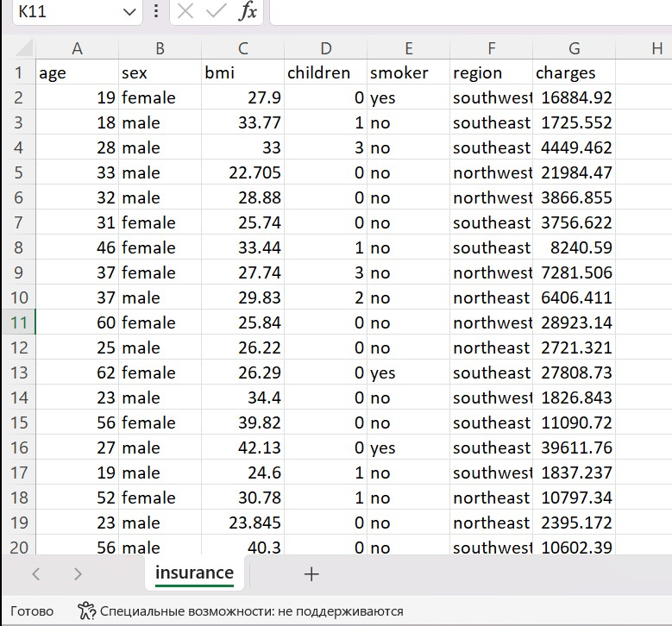The image size is (672, 626).
Task: Click 'Специальные возможности: не поддерживаются' status text
Action: tap(252, 611)
